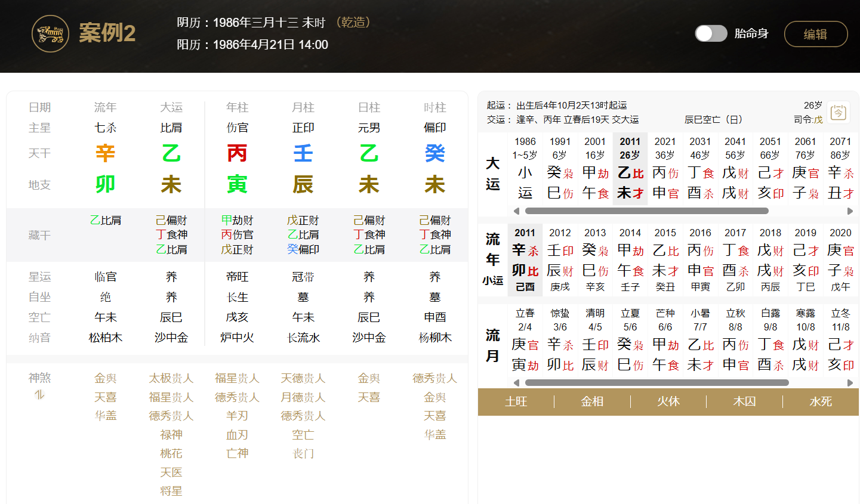Click the 金相 tab

coord(592,402)
